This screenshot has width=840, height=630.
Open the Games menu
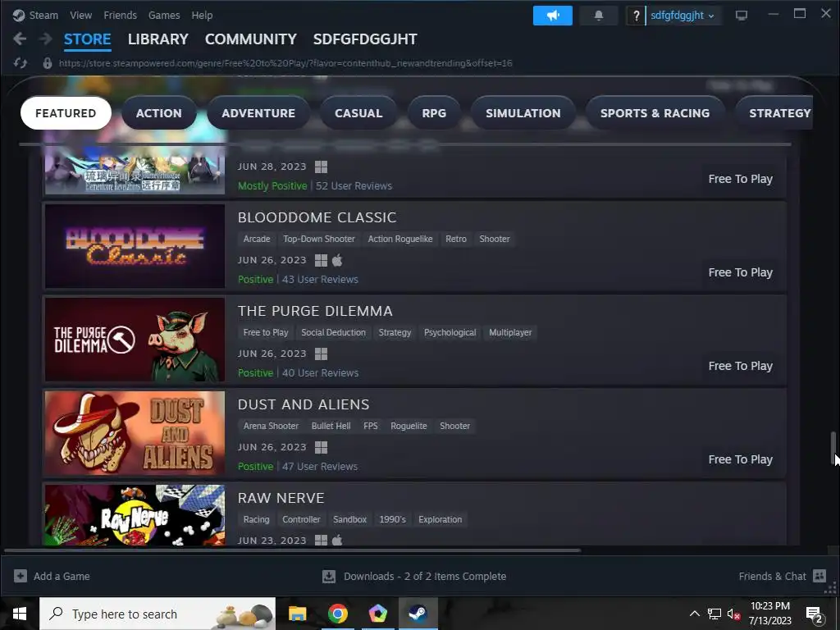[164, 16]
